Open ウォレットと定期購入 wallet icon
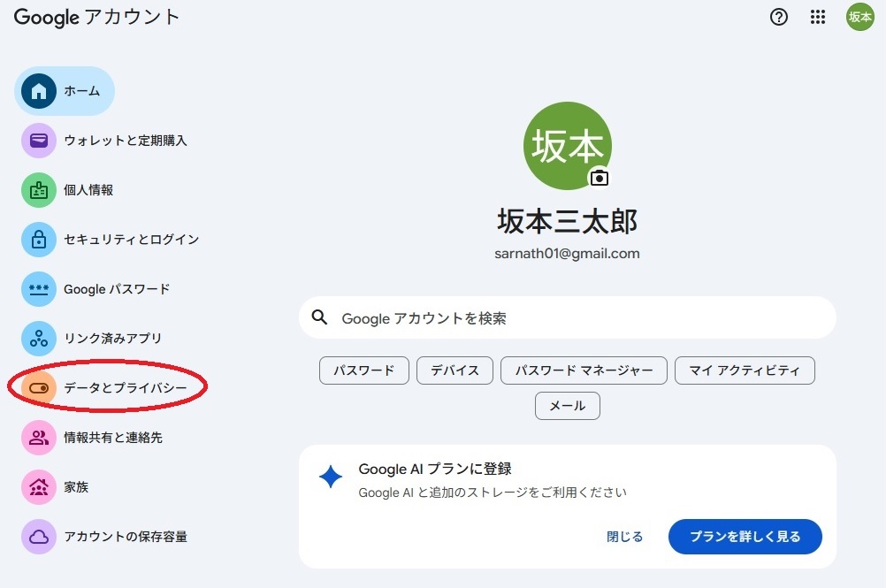Viewport: 886px width, 588px height. coord(38,141)
